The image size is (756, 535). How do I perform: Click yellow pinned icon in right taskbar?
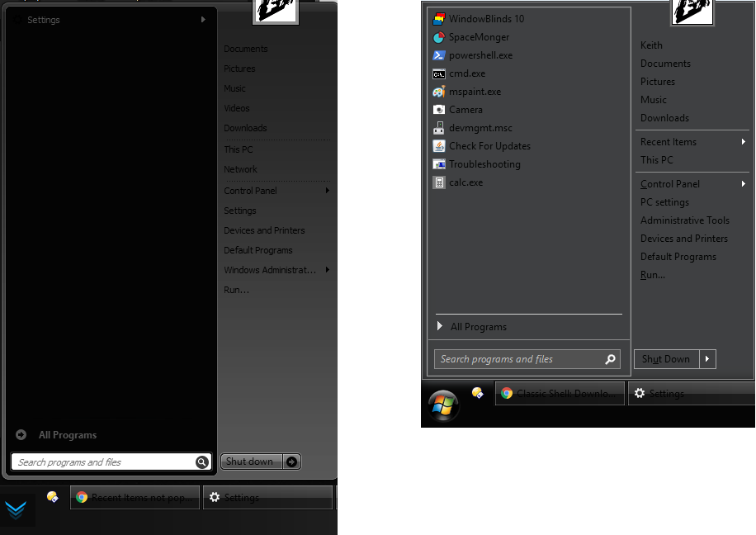pos(477,393)
